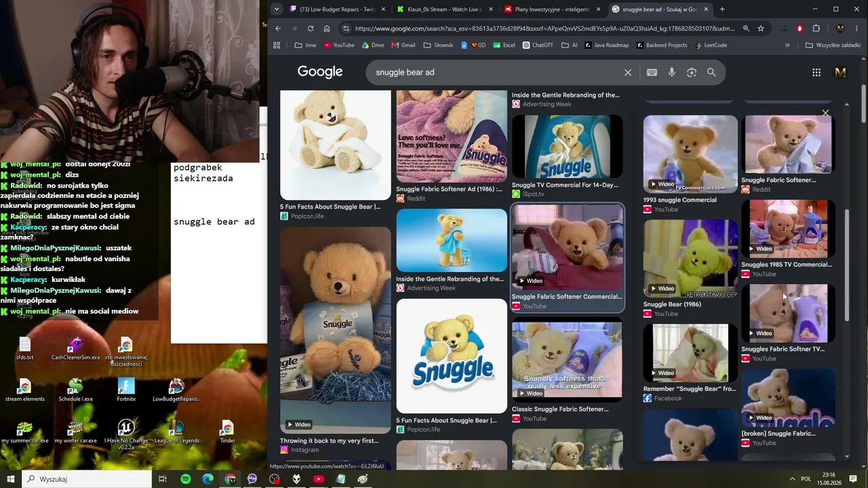Open the Wszystkie zakładki bookmarks folder
The image size is (868, 488).
coord(833,45)
